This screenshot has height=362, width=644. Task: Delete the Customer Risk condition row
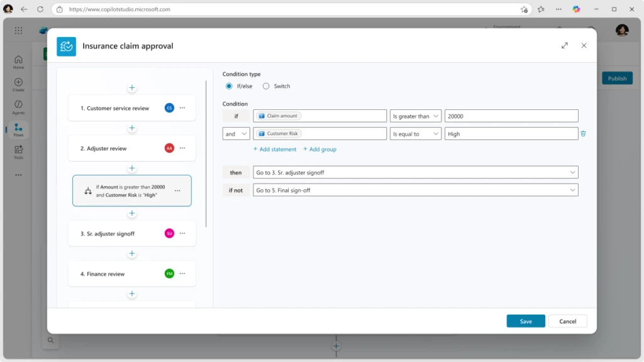pyautogui.click(x=585, y=133)
